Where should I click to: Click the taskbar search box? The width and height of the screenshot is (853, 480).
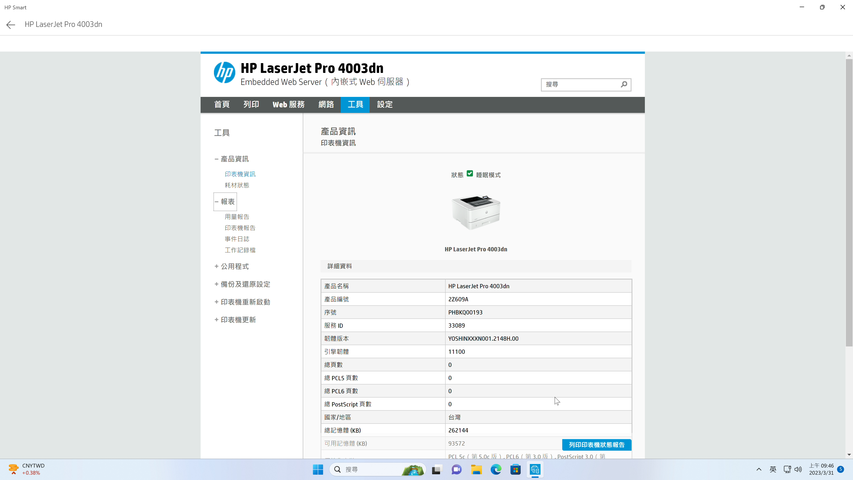pos(377,470)
